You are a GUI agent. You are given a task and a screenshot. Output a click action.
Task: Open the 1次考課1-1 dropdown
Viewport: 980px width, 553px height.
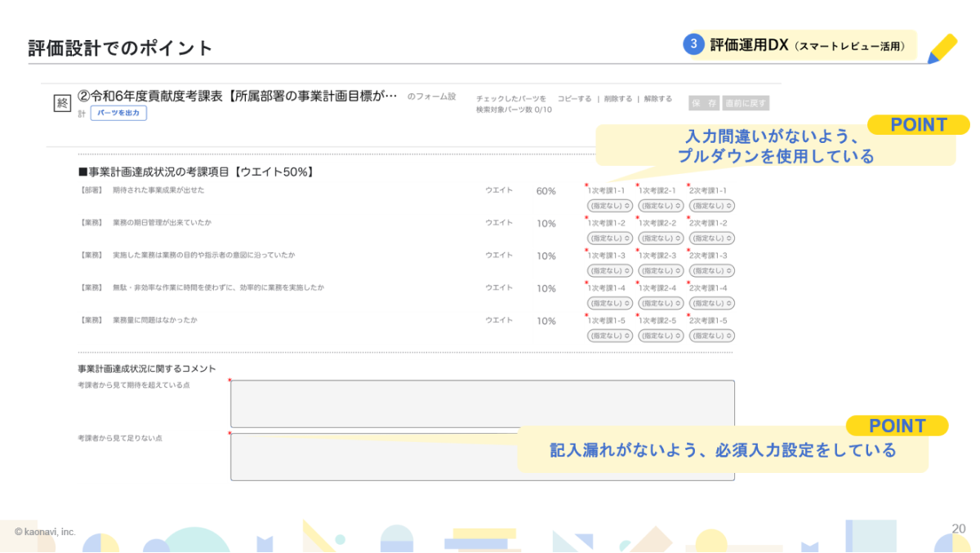coord(610,206)
